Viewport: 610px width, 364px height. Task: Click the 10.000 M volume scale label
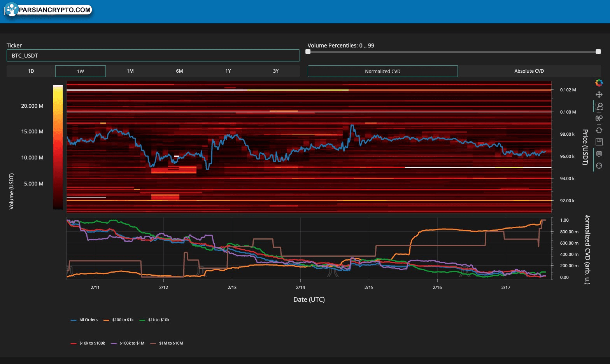click(32, 157)
